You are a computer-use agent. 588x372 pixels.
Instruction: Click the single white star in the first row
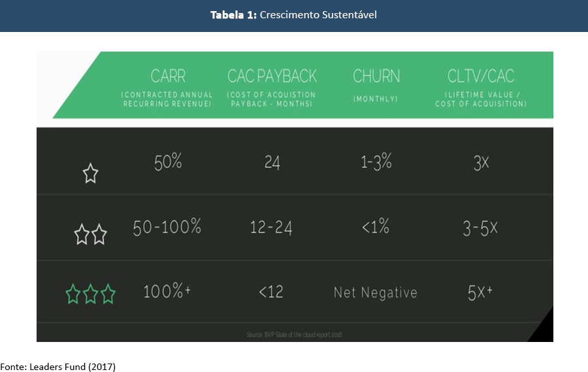(90, 174)
